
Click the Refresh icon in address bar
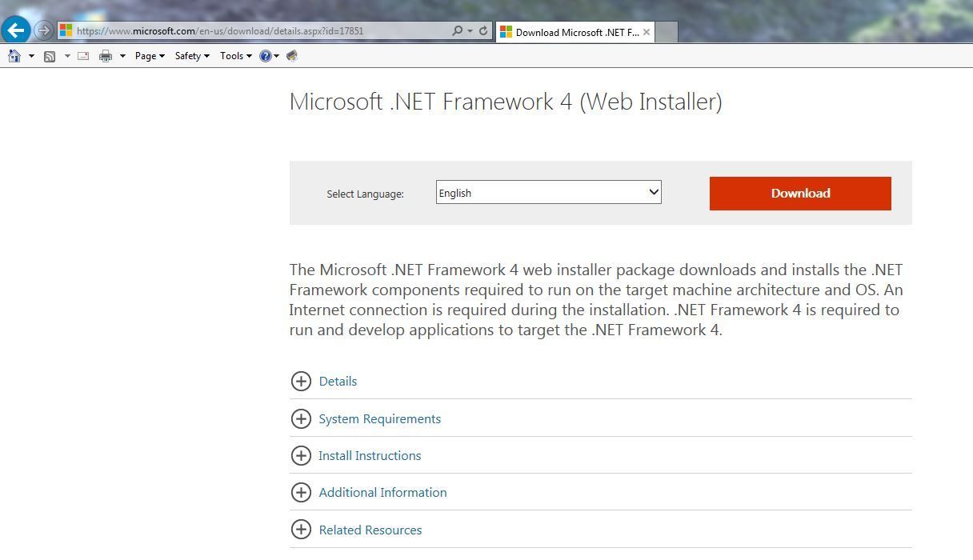tap(483, 31)
